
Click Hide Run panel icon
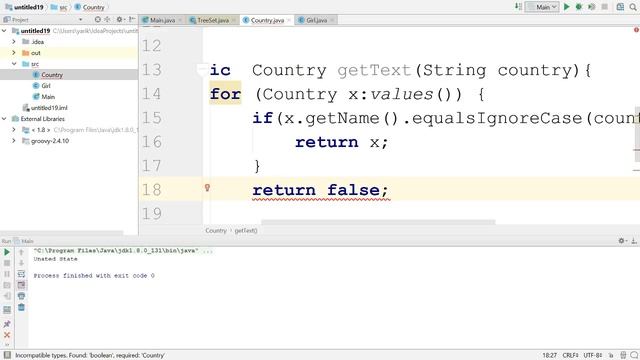634,241
